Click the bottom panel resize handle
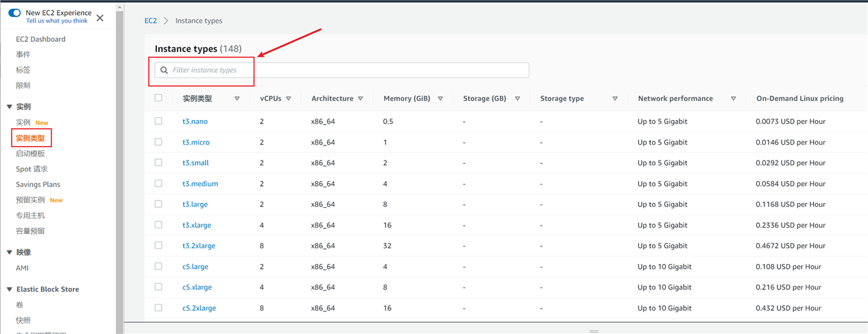This screenshot has height=334, width=868. pos(594,331)
